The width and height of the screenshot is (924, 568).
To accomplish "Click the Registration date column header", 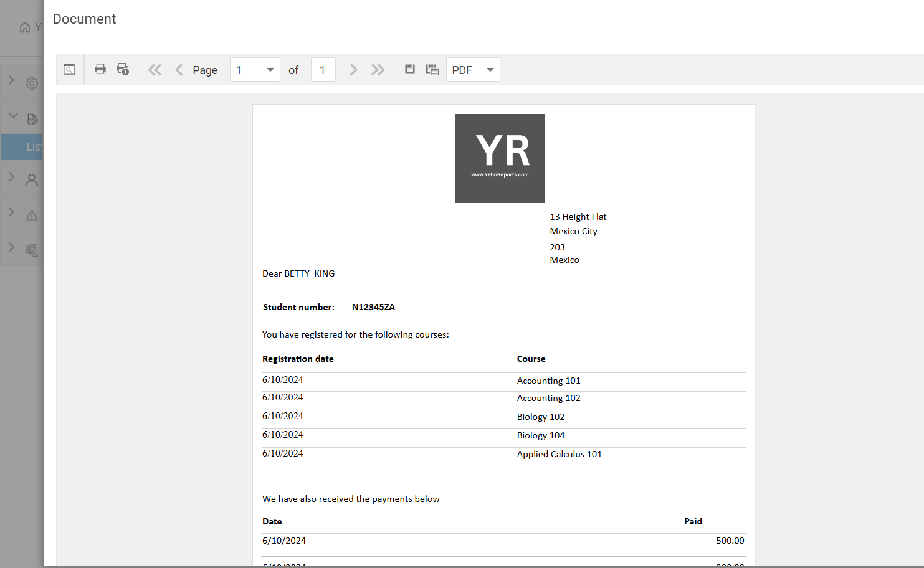I will click(x=298, y=359).
